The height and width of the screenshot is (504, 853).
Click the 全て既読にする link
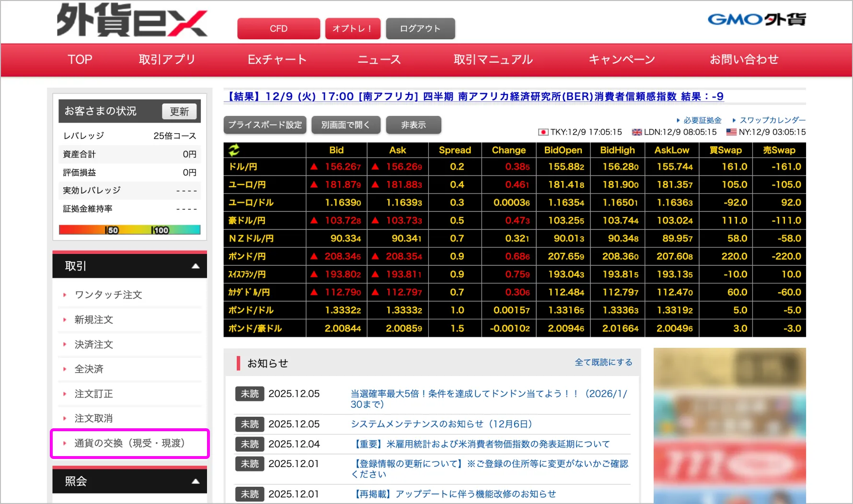click(603, 362)
